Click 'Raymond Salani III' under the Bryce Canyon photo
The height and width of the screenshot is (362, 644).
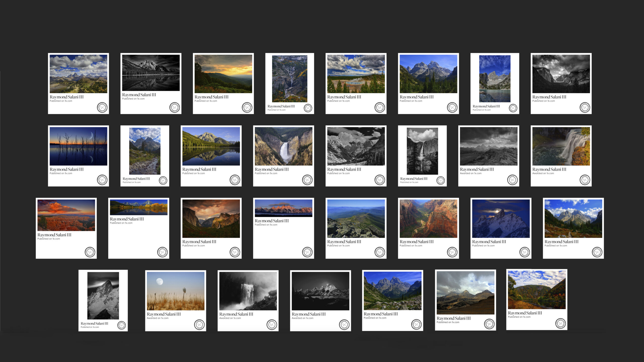(x=54, y=235)
